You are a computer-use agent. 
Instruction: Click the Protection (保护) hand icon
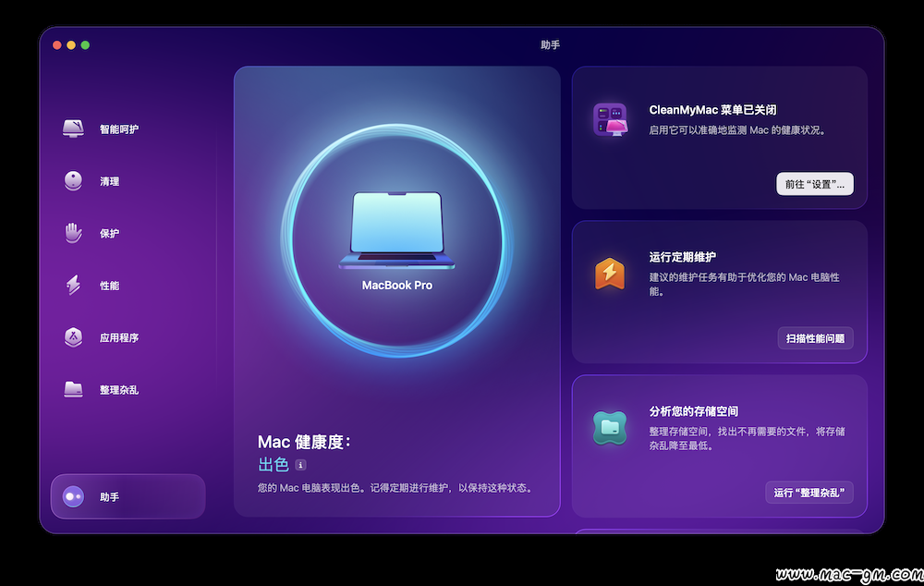tap(73, 233)
